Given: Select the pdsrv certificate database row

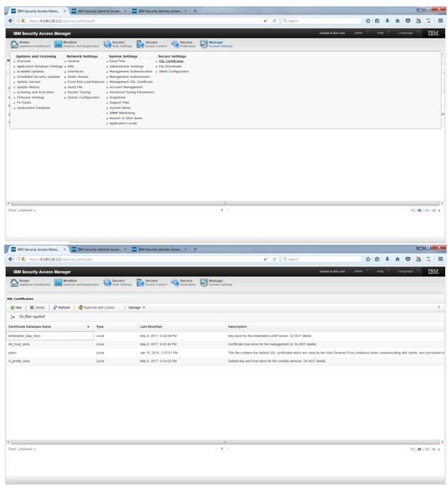Looking at the screenshot, I should click(225, 353).
